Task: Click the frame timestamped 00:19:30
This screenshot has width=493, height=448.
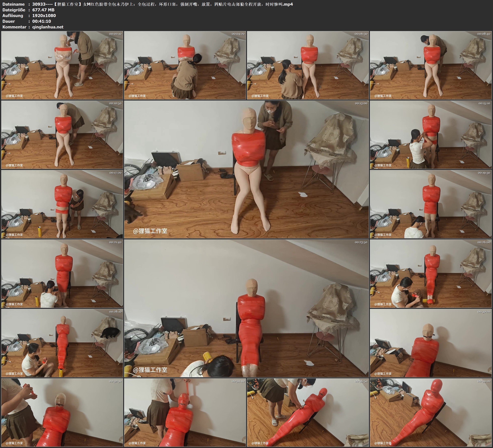Action: (431, 204)
